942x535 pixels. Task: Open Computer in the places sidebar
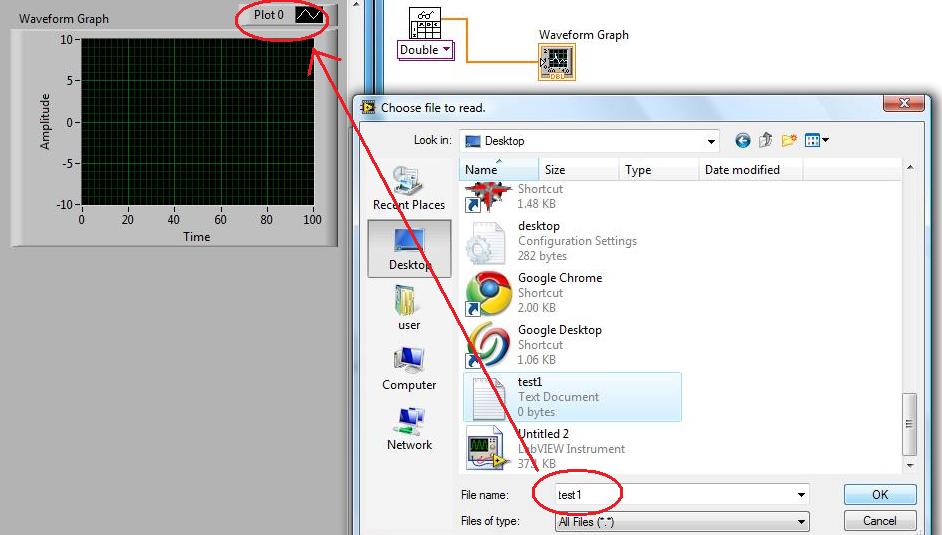point(409,368)
